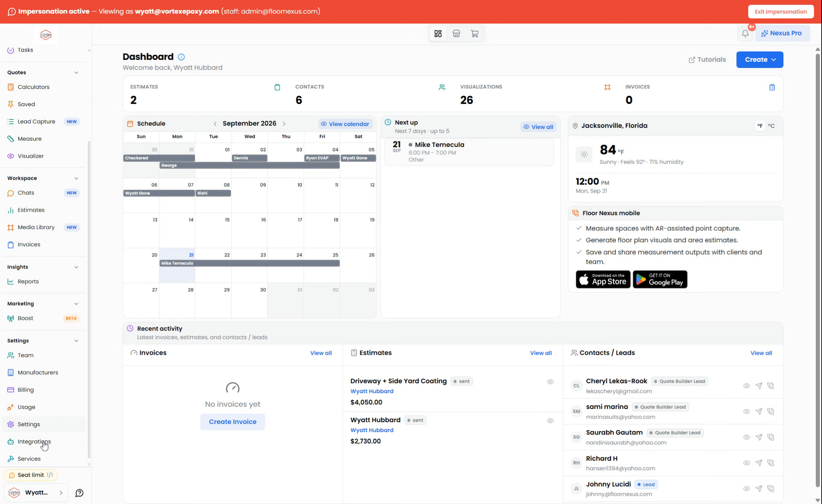
Task: Go to next month in Schedule
Action: point(284,124)
